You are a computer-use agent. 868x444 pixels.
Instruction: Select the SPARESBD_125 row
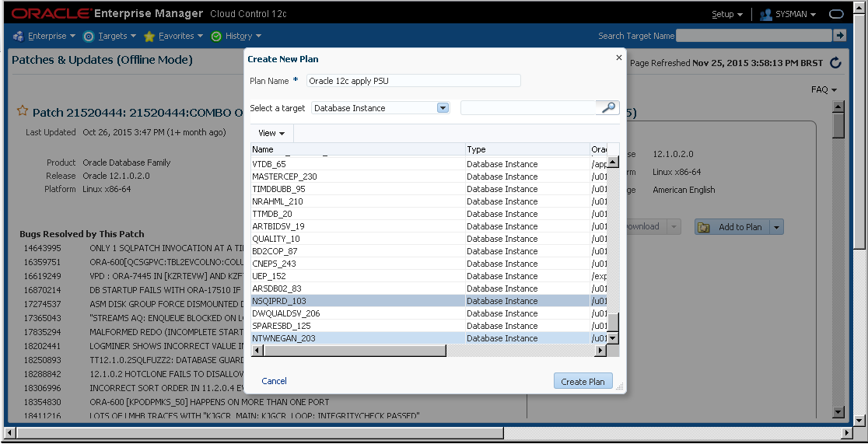coord(429,326)
